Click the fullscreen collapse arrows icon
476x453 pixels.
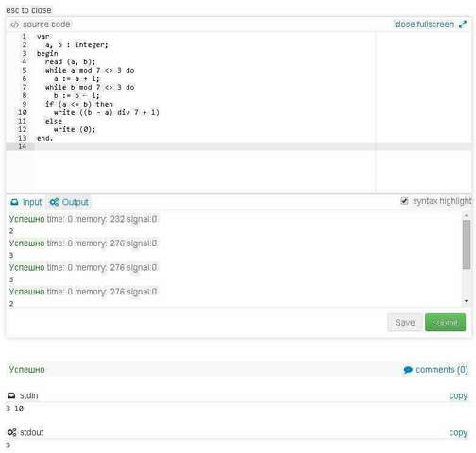pos(463,25)
